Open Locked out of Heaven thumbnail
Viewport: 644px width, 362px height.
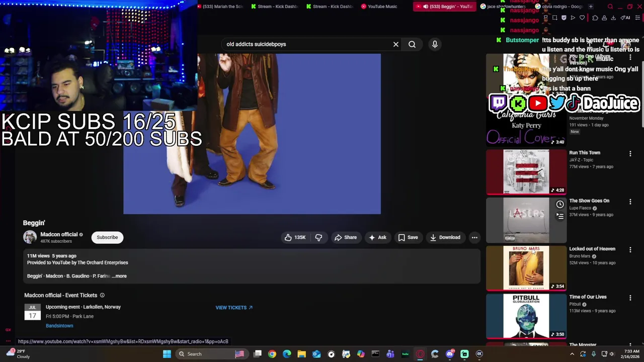pos(526,268)
